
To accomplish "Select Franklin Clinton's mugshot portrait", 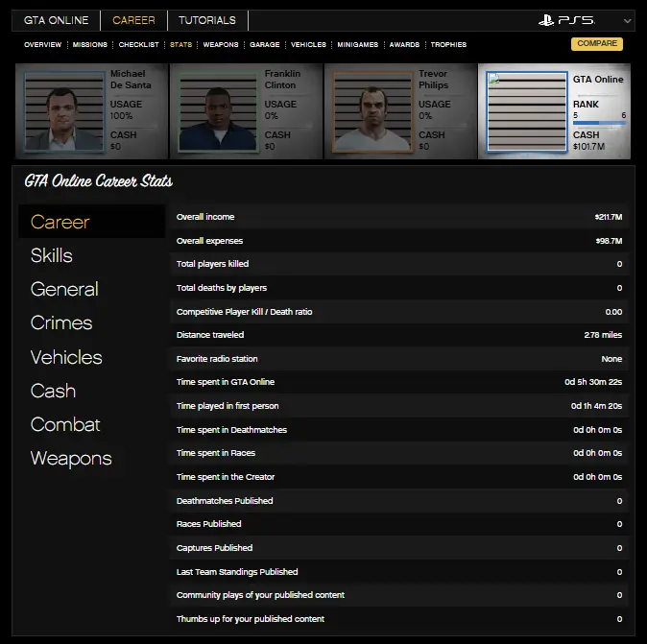I will click(218, 111).
